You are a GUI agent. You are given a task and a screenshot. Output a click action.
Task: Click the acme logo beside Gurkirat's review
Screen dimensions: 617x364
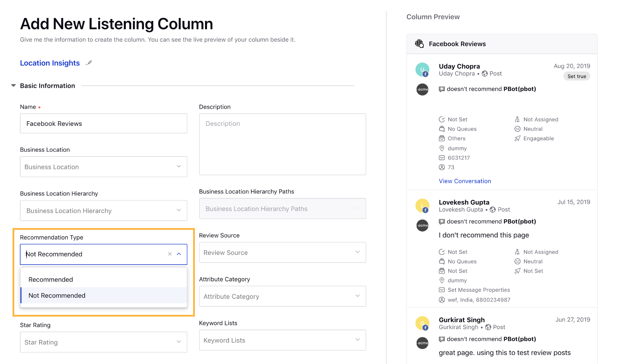tap(422, 343)
